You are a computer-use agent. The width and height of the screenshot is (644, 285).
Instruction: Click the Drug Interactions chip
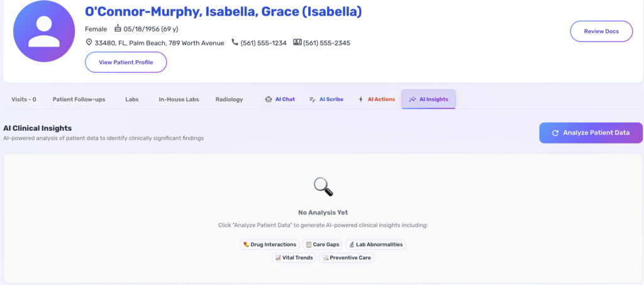click(x=269, y=244)
